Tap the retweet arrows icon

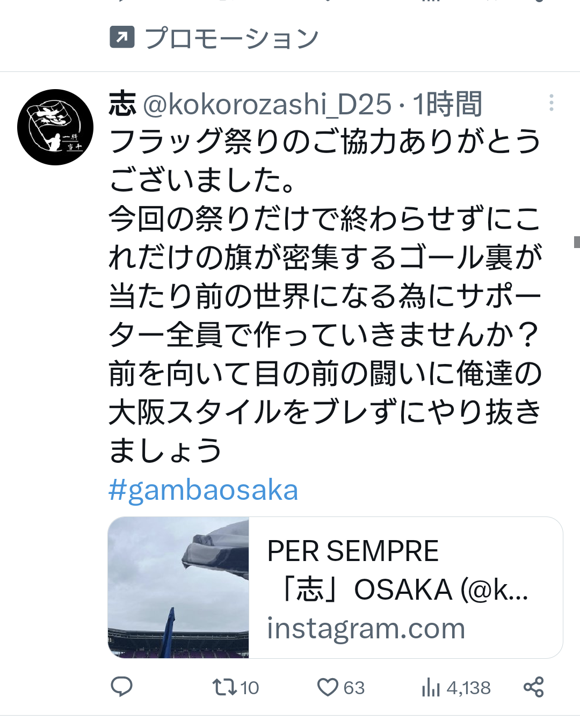(x=224, y=687)
